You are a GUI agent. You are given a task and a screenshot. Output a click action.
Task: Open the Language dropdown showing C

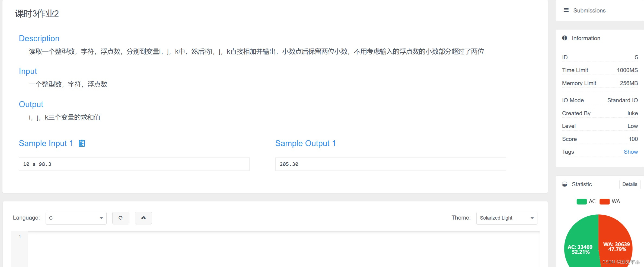point(76,218)
